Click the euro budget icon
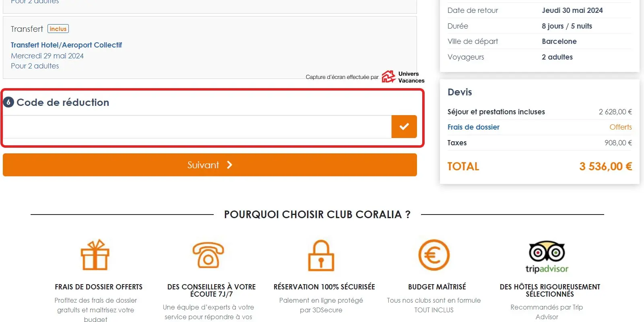Screen dimensions: 644x322 [433, 255]
